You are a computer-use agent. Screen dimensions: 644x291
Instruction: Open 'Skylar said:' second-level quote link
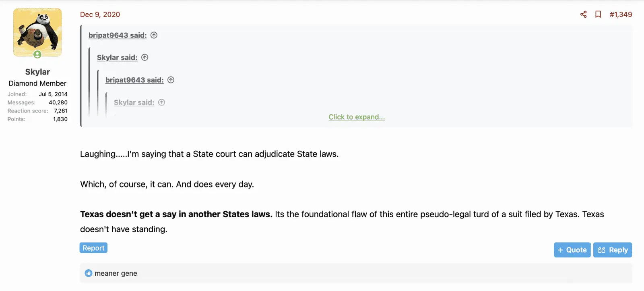click(117, 58)
